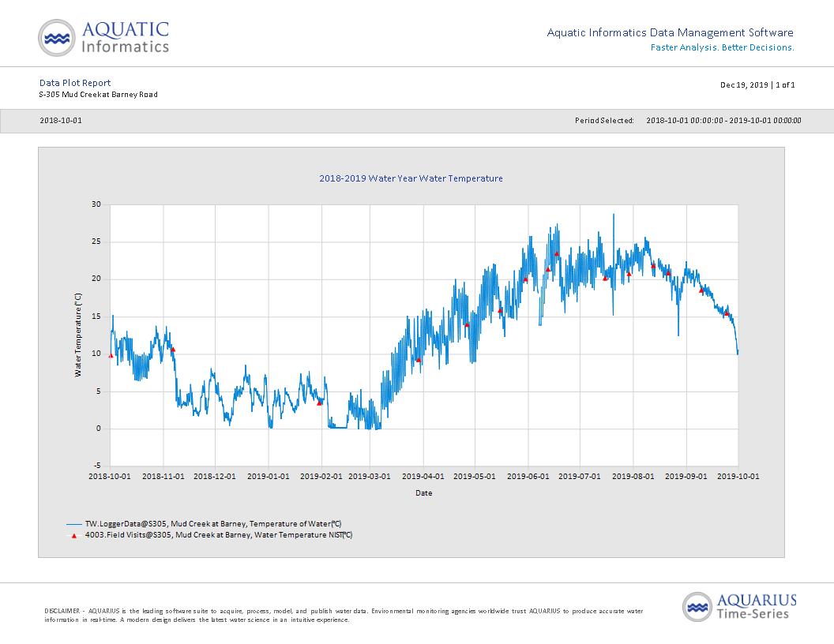This screenshot has width=834, height=644.
Task: Click the 'Faster Analysis. Better Decisions.' tagline
Action: (723, 48)
